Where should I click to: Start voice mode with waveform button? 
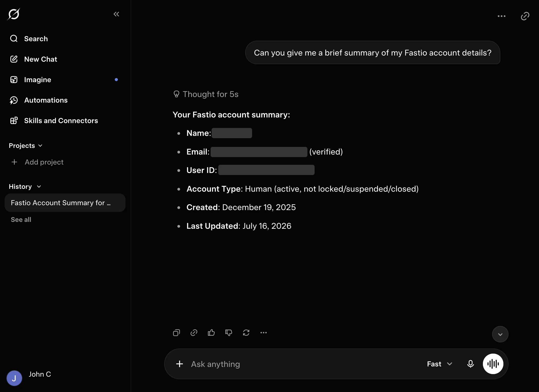[x=493, y=364]
